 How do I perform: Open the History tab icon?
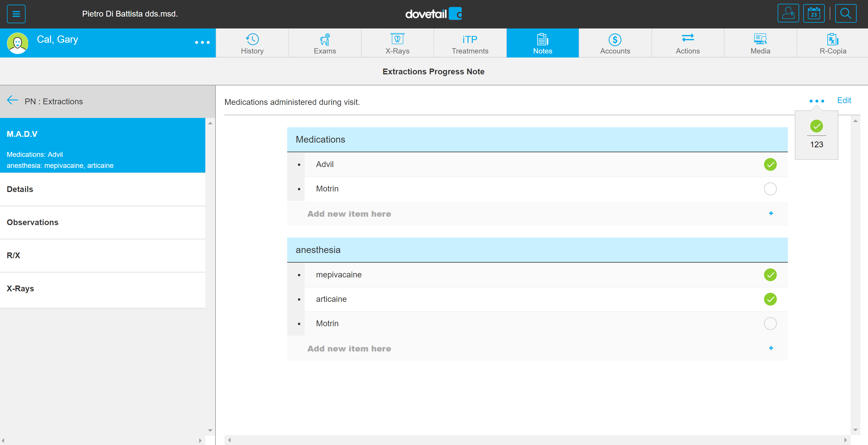pos(252,40)
